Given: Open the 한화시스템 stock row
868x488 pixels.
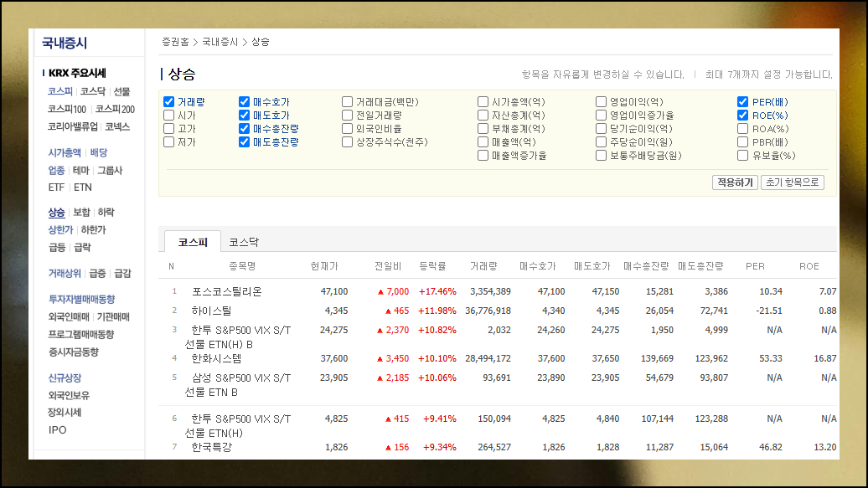Looking at the screenshot, I should pyautogui.click(x=216, y=358).
